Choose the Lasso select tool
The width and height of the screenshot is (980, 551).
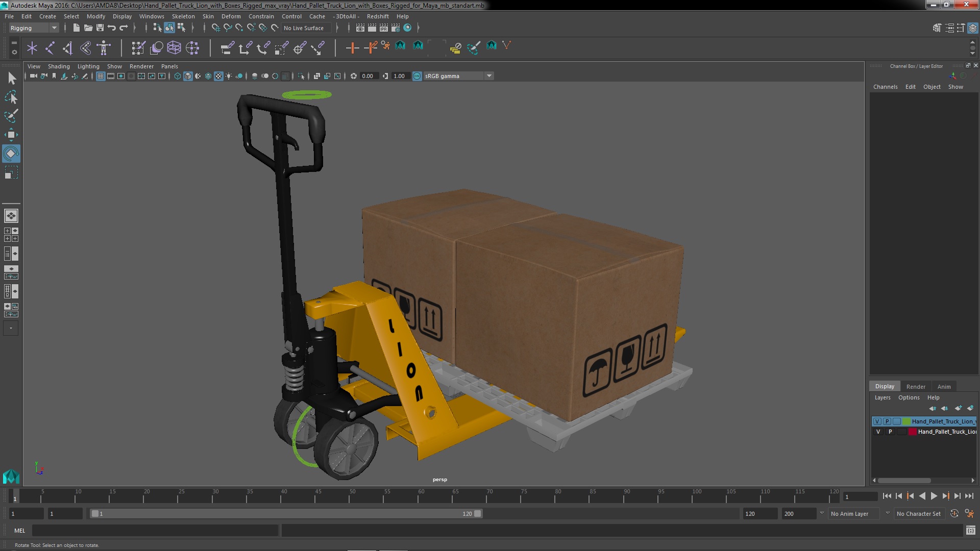click(11, 97)
